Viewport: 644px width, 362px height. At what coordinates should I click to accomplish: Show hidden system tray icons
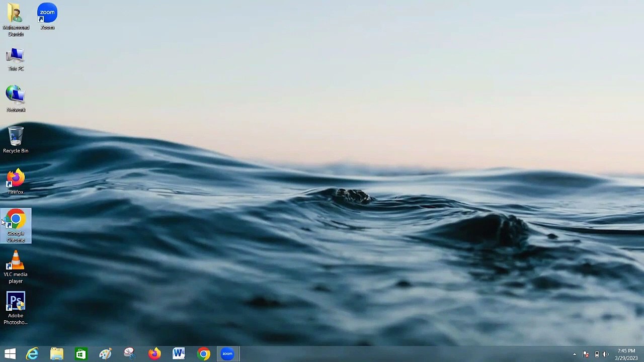(575, 354)
